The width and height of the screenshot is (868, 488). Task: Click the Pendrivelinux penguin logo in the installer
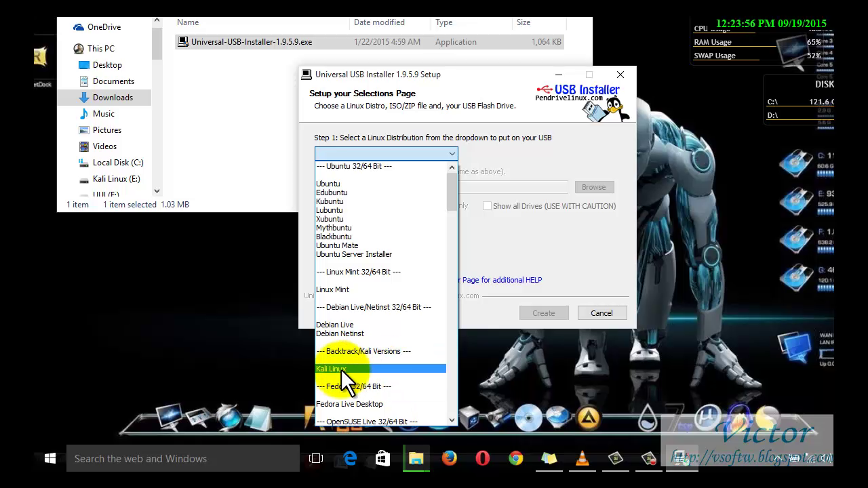618,108
